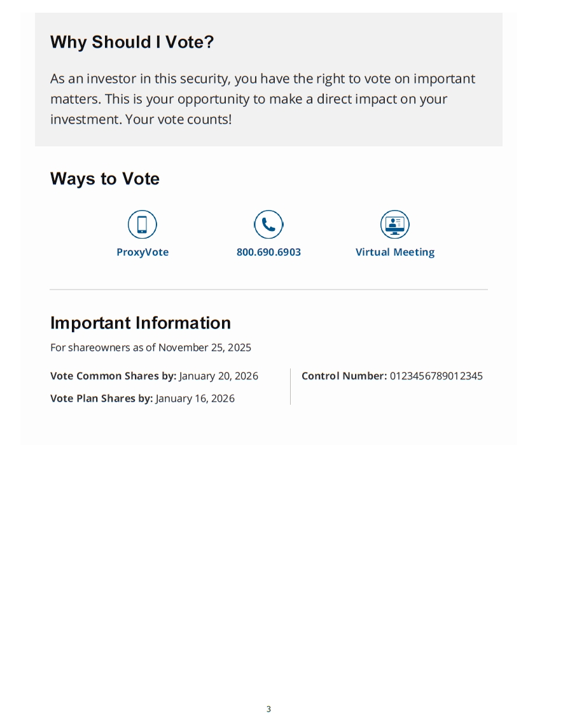
Task: Click the horizontal divider below Ways to Vote
Action: pos(268,290)
